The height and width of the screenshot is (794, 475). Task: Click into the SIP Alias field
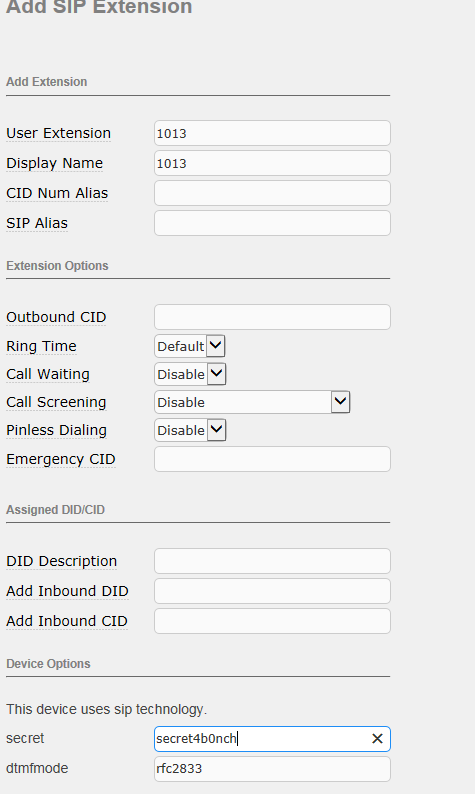(272, 223)
